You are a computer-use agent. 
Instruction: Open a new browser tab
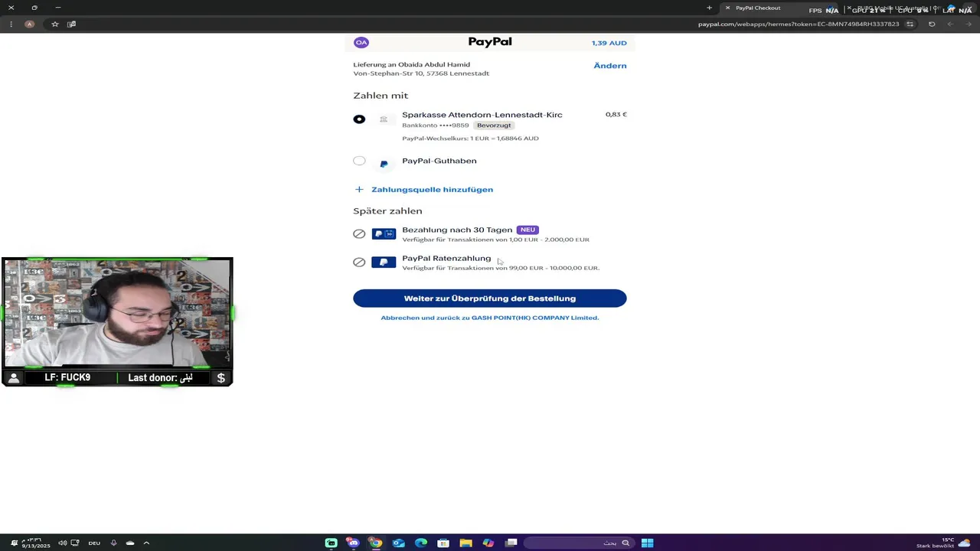(x=709, y=8)
